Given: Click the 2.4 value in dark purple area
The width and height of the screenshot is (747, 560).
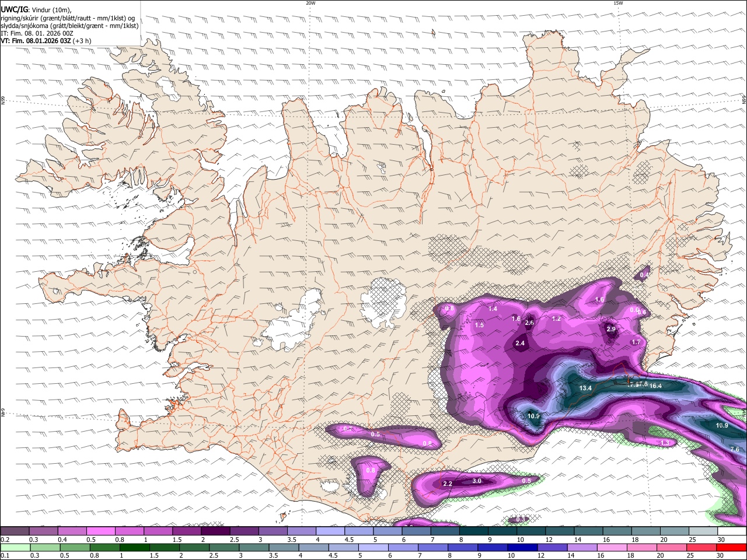Looking at the screenshot, I should coord(520,344).
